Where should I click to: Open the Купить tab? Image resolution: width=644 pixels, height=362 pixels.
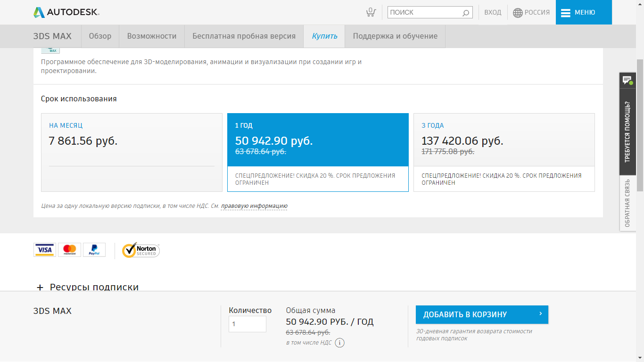(324, 36)
